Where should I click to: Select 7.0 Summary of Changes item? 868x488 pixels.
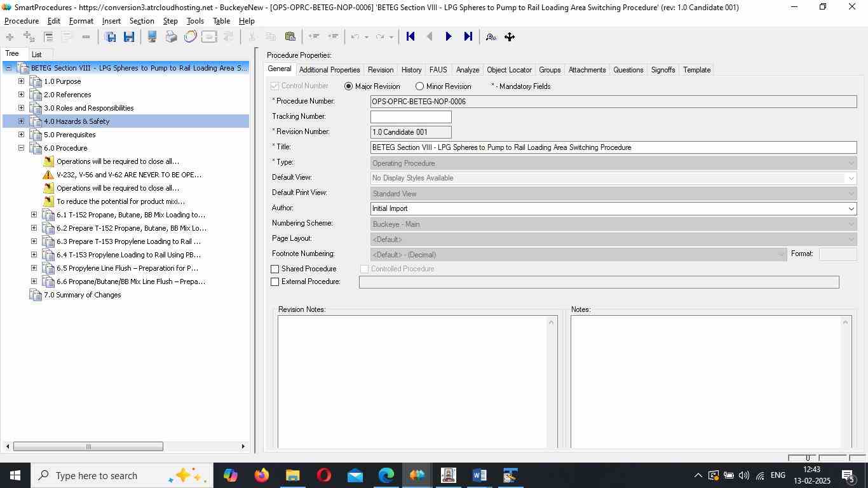[x=82, y=295]
